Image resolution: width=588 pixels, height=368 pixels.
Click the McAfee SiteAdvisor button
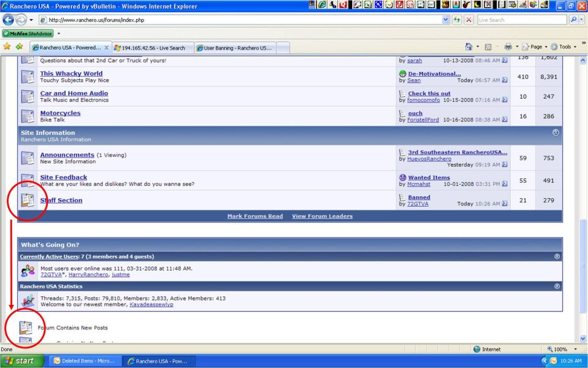[x=28, y=33]
